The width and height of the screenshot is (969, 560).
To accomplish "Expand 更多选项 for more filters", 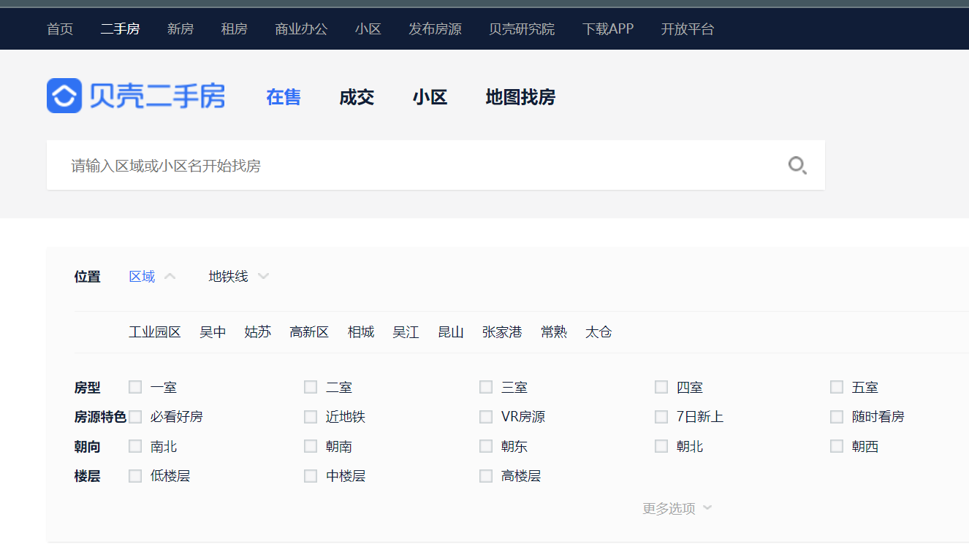I will tap(677, 508).
